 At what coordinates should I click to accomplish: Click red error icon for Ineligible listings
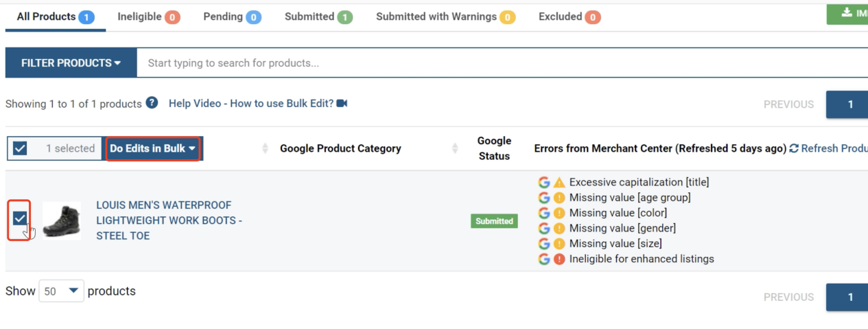coord(559,259)
